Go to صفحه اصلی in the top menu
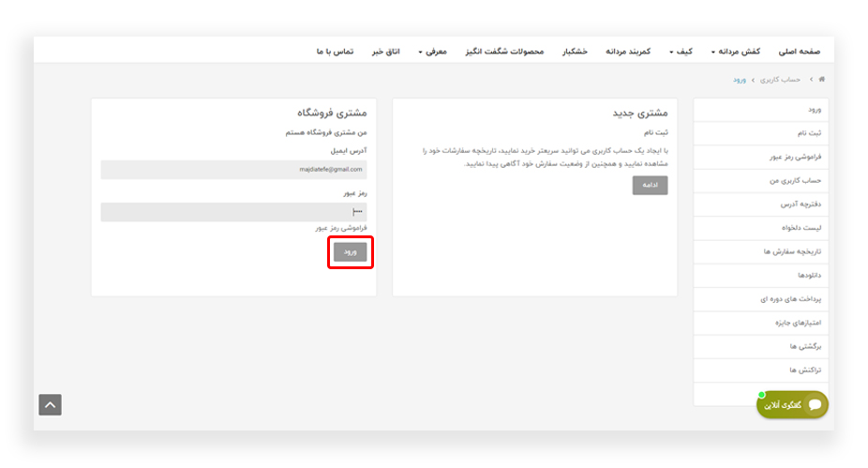Viewport: 868px width, 468px height. pyautogui.click(x=799, y=51)
